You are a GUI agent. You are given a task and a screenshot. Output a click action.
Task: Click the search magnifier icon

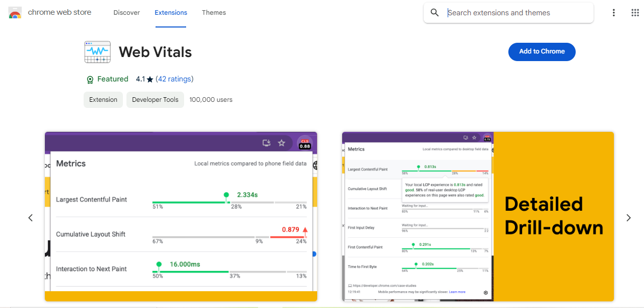(434, 13)
